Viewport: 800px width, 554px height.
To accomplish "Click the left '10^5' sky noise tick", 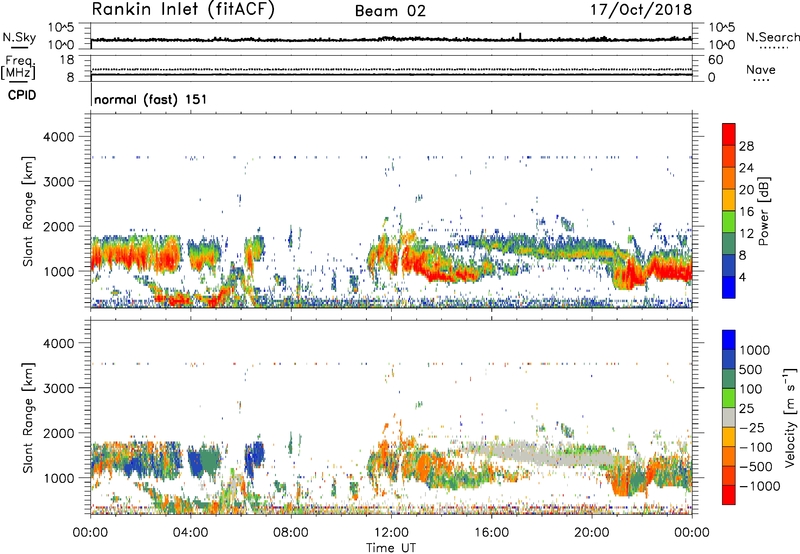I will (62, 27).
